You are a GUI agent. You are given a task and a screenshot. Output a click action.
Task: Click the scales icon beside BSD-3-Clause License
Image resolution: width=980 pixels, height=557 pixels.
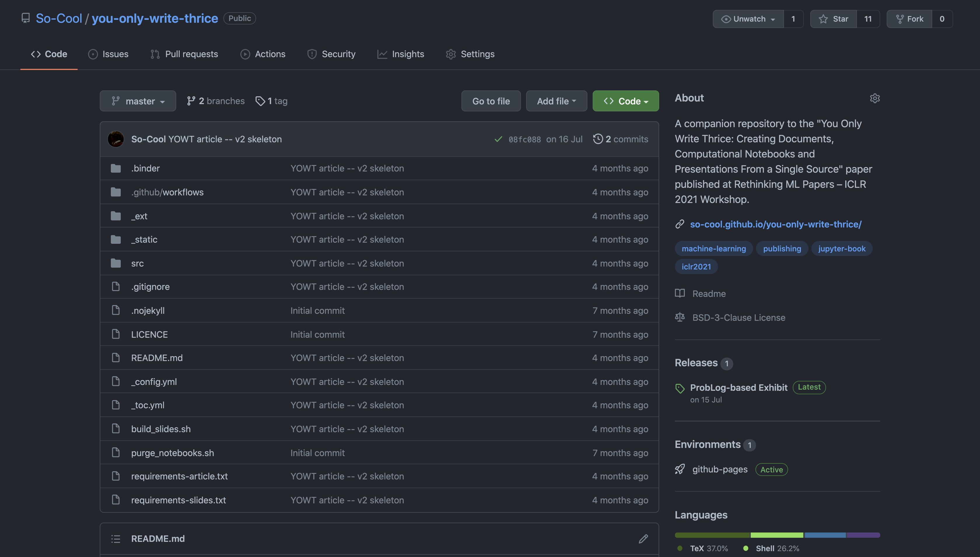(x=680, y=318)
